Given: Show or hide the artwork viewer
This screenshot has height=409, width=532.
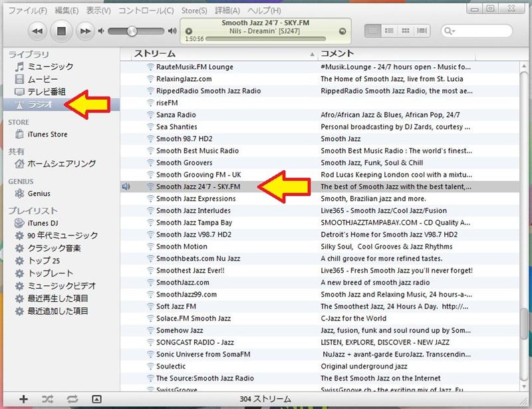Looking at the screenshot, I should click(96, 399).
